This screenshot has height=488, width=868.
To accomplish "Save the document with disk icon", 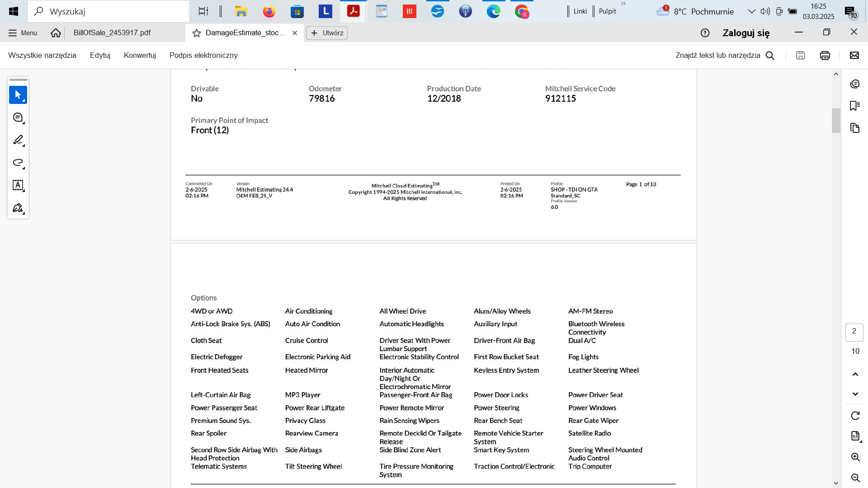I will coord(801,56).
